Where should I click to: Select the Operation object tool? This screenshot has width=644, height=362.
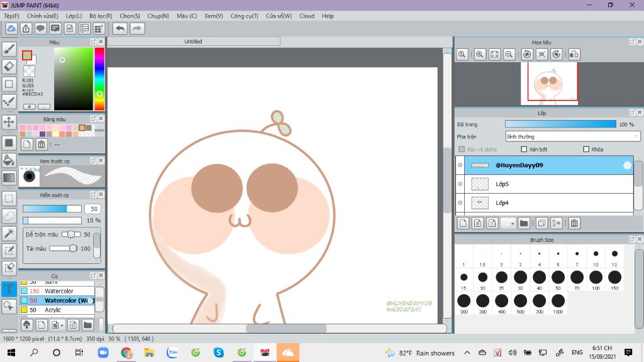[9, 306]
